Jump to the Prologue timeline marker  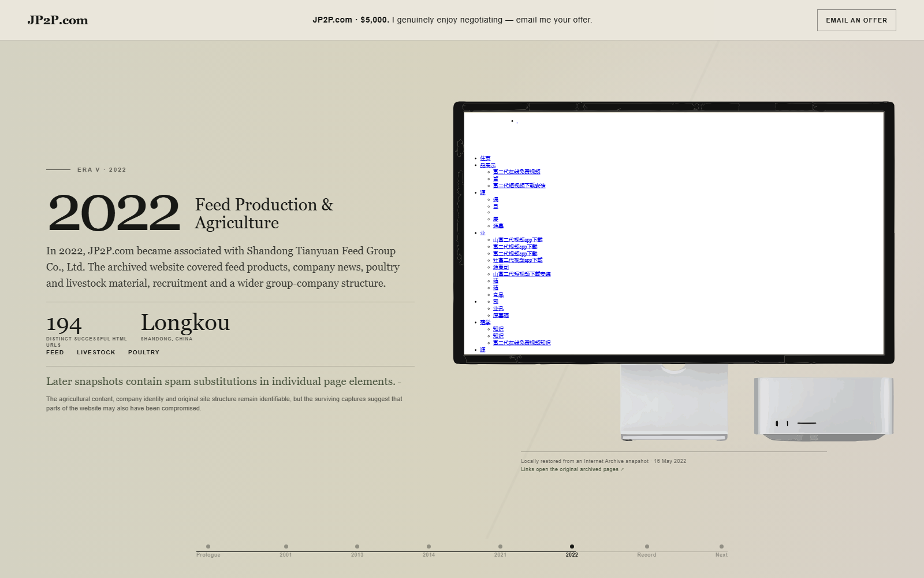(x=208, y=550)
